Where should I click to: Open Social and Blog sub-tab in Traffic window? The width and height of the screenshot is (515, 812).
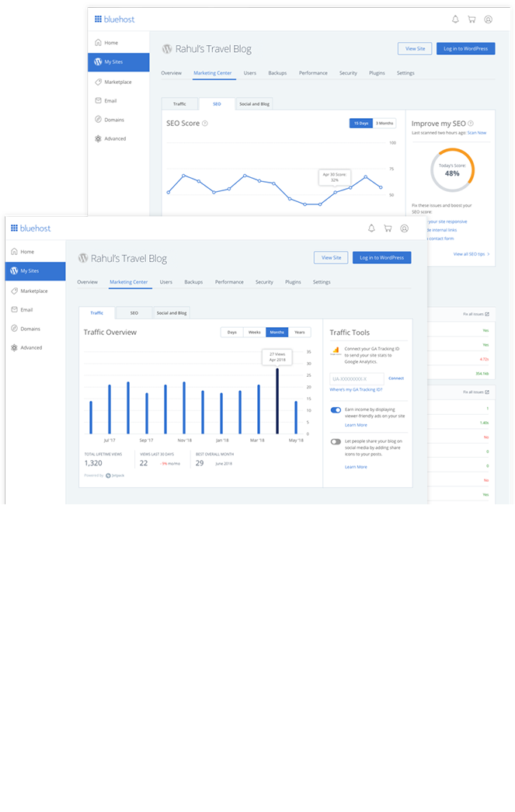[x=172, y=313]
